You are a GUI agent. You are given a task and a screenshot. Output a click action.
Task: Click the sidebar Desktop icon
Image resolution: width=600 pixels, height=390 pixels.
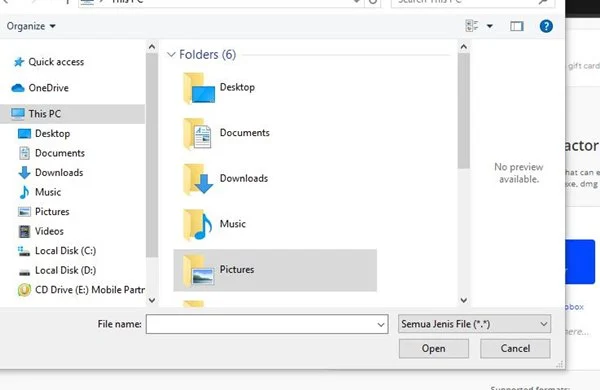click(24, 134)
